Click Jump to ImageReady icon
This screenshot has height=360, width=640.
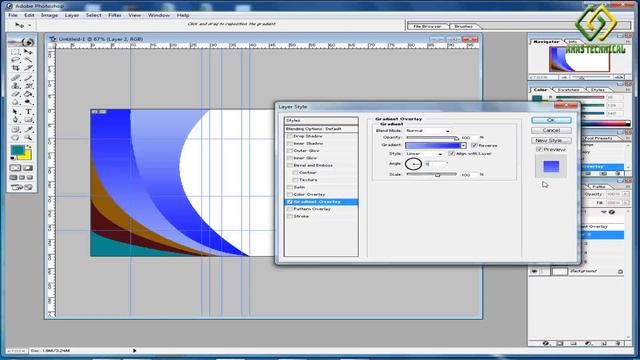(x=22, y=187)
